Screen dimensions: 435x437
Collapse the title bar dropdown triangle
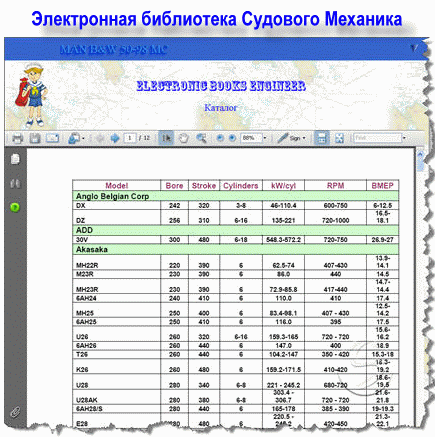413,49
